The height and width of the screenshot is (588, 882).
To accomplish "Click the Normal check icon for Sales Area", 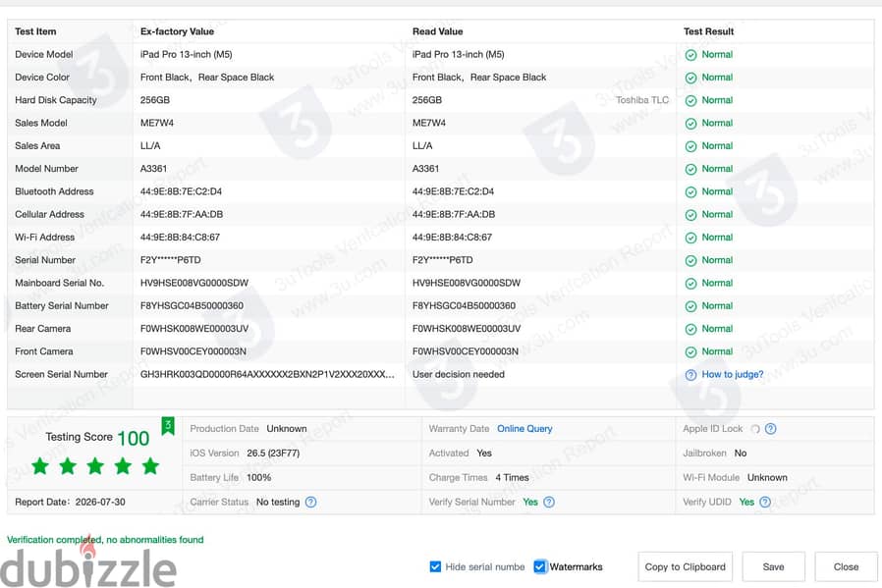I will 690,146.
